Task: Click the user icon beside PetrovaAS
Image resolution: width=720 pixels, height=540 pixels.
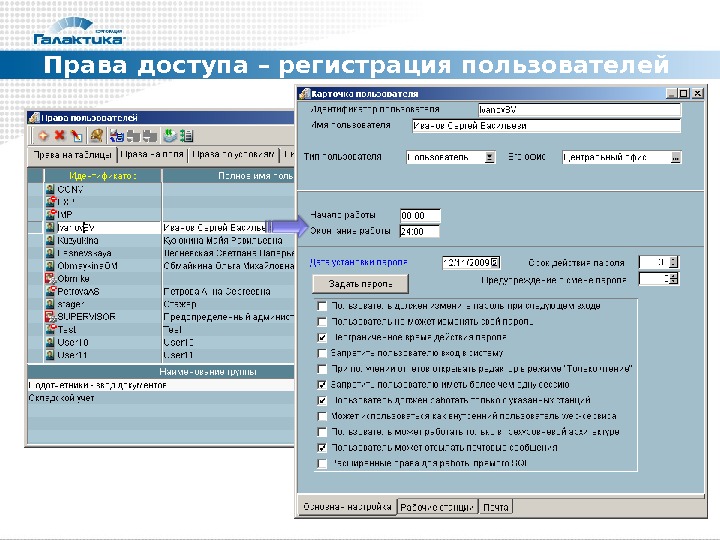Action: [50, 291]
